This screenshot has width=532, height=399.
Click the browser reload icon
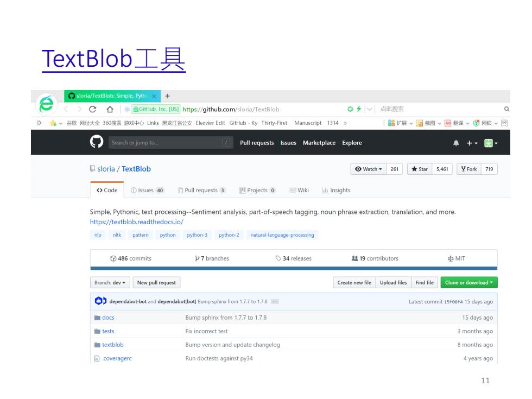[93, 109]
